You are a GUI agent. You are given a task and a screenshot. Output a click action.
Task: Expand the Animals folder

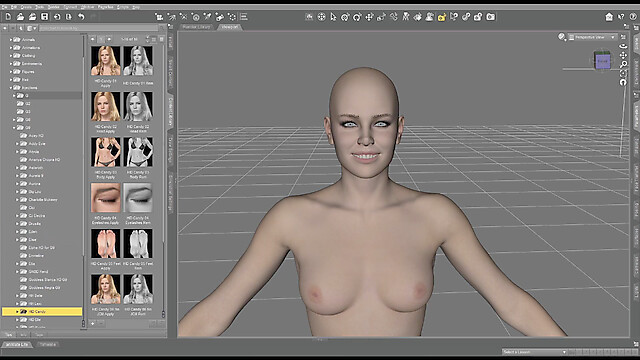pos(11,40)
